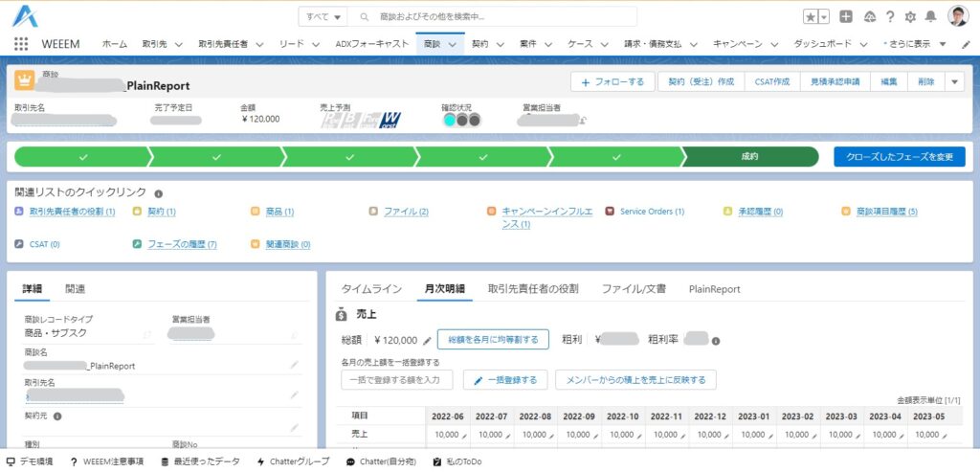Click the search field for 商談
Image resolution: width=980 pixels, height=472 pixels.
(492, 17)
